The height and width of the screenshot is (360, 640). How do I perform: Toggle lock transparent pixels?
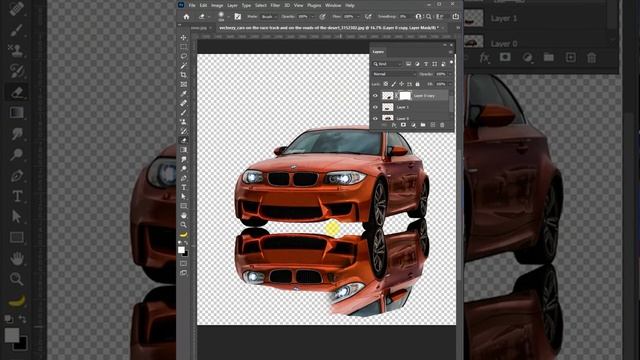point(386,84)
